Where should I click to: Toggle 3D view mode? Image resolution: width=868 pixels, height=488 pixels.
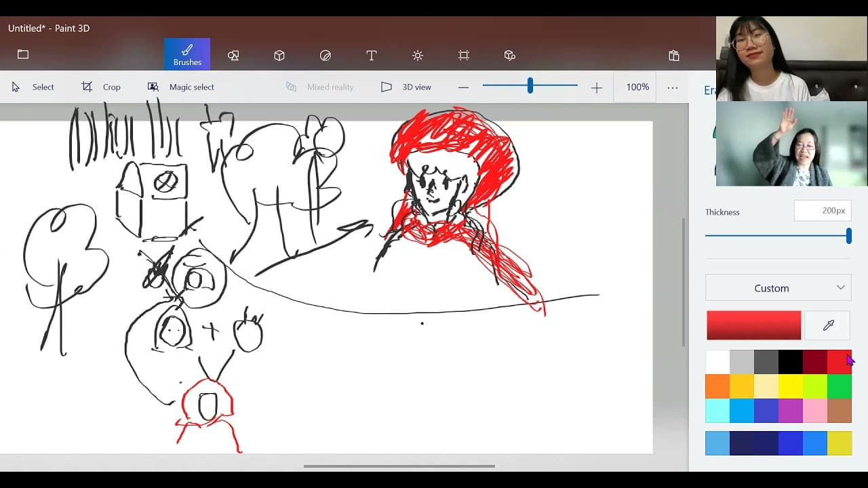(406, 87)
